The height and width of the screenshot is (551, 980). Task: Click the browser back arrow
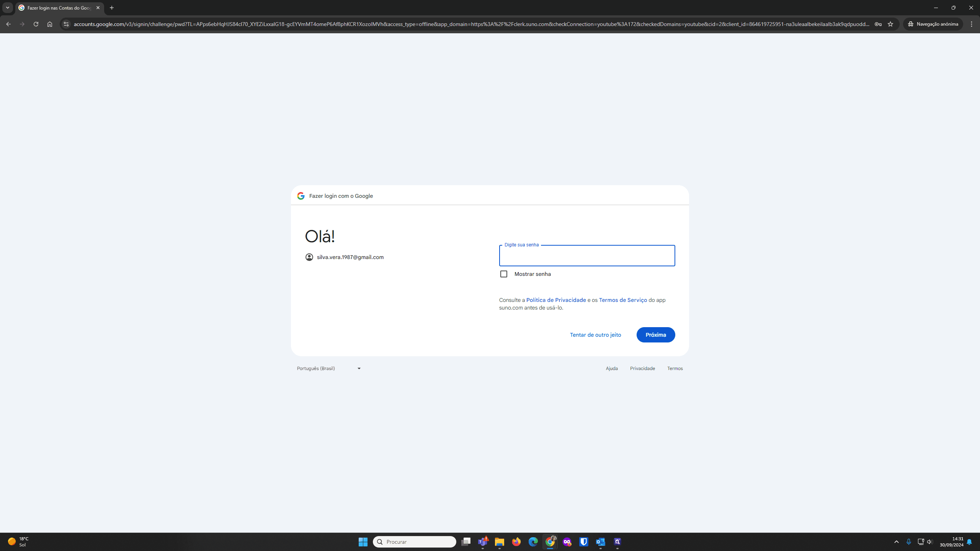tap(8, 24)
